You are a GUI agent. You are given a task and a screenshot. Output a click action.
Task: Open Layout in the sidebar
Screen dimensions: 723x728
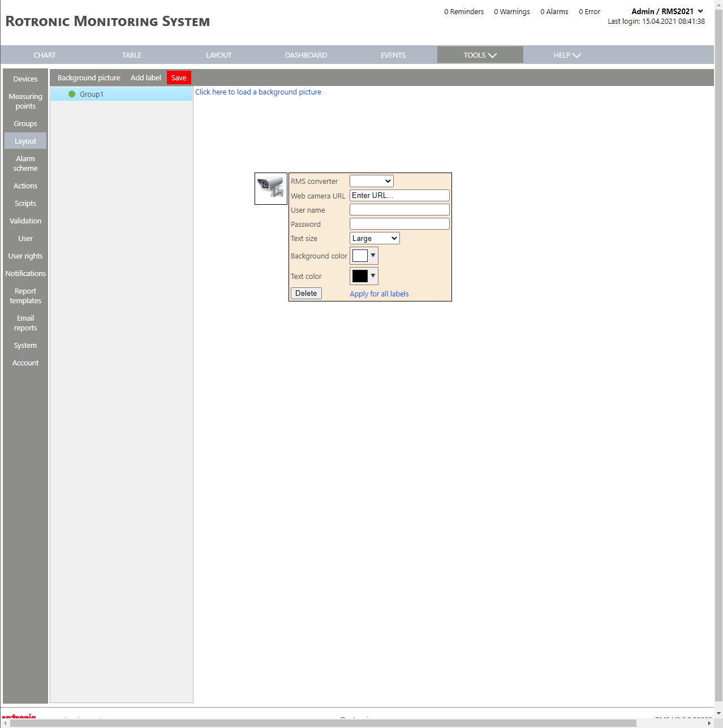pos(25,141)
